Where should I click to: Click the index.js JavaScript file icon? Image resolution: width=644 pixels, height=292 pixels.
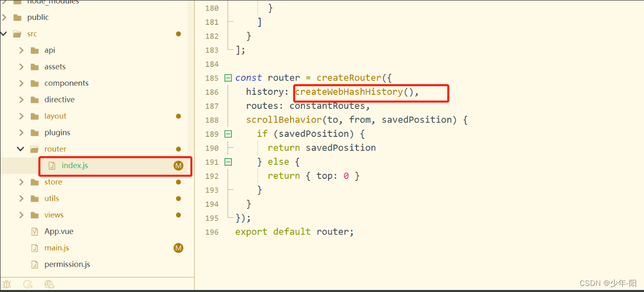(52, 165)
